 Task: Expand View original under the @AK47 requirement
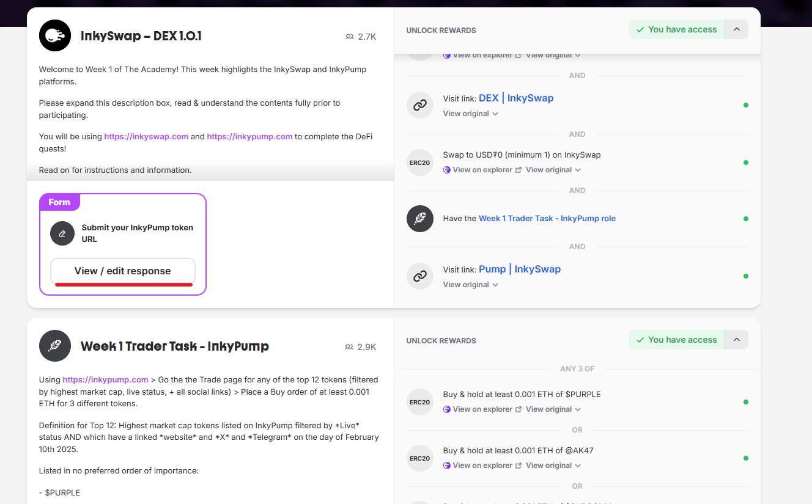pyautogui.click(x=553, y=466)
